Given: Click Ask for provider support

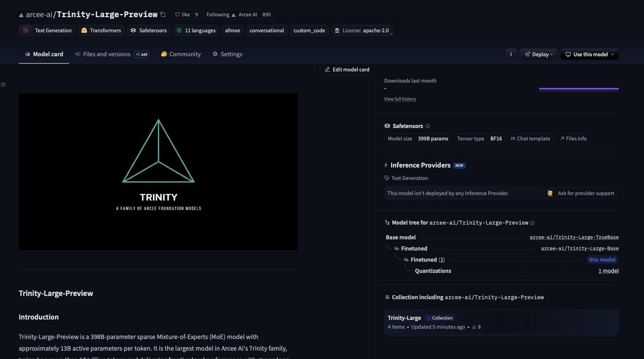Looking at the screenshot, I should [x=581, y=193].
